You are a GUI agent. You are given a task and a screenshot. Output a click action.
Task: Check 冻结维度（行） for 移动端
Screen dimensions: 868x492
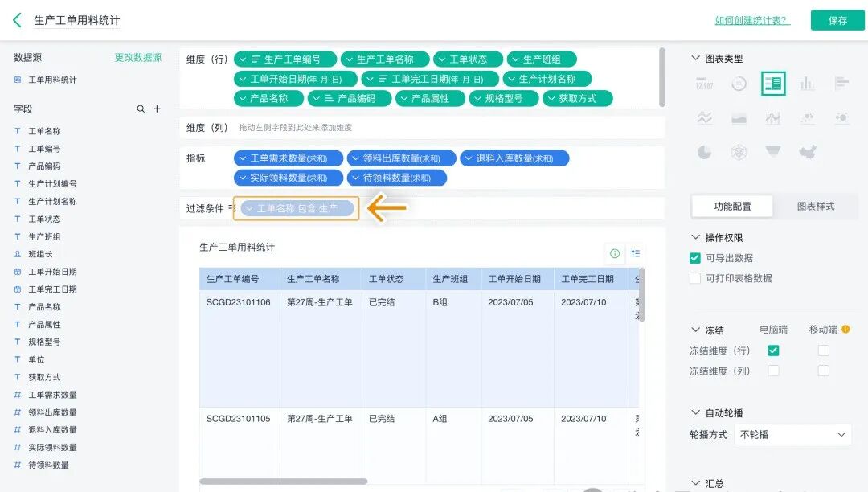[824, 351]
